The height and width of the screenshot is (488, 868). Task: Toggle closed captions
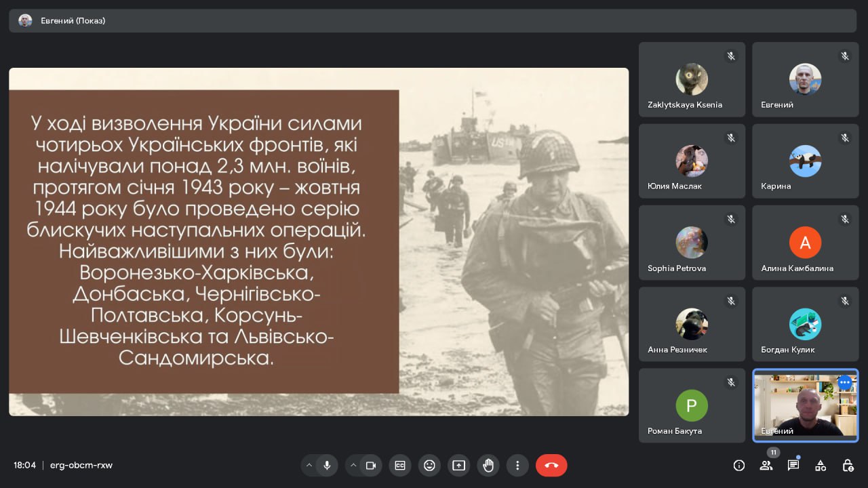coord(400,466)
